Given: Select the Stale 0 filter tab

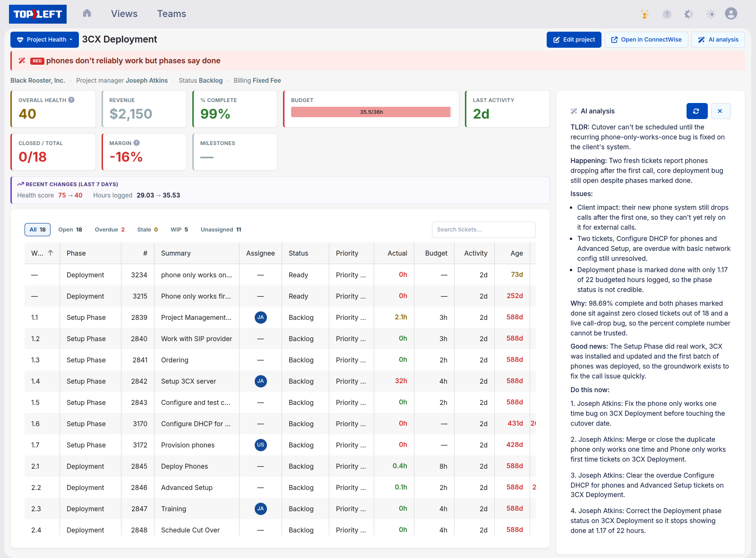Looking at the screenshot, I should pyautogui.click(x=147, y=230).
